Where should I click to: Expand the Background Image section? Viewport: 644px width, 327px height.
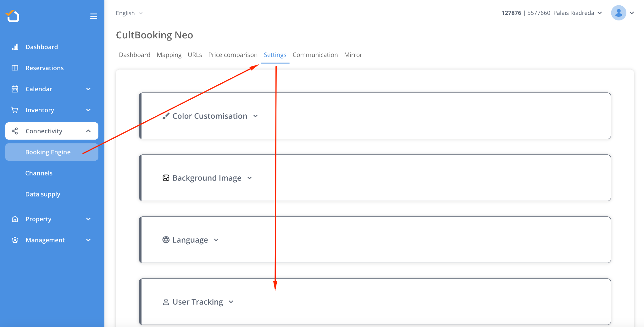click(x=207, y=178)
